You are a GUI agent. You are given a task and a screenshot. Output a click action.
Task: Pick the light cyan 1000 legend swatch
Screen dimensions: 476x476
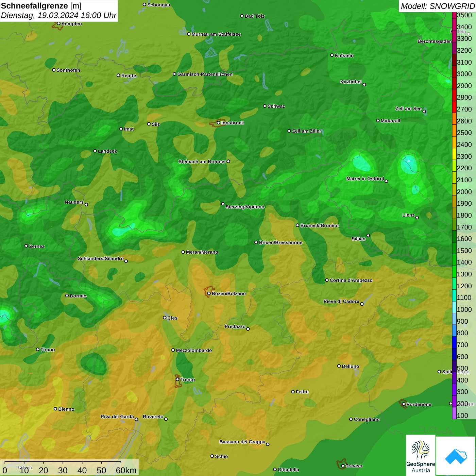[454, 307]
